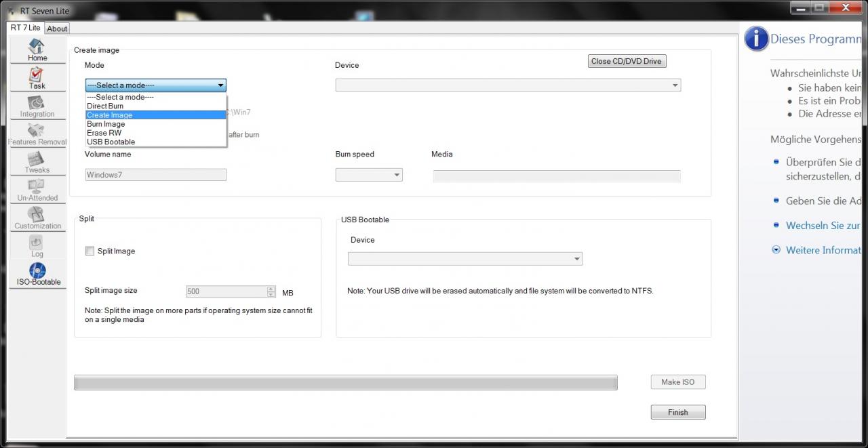Enable the Split Image checkbox

(x=90, y=251)
